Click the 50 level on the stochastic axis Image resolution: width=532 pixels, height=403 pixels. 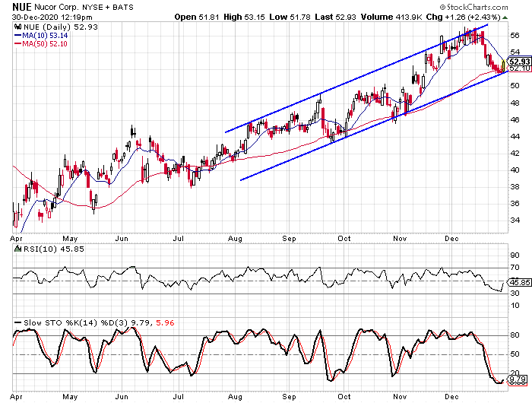click(515, 354)
